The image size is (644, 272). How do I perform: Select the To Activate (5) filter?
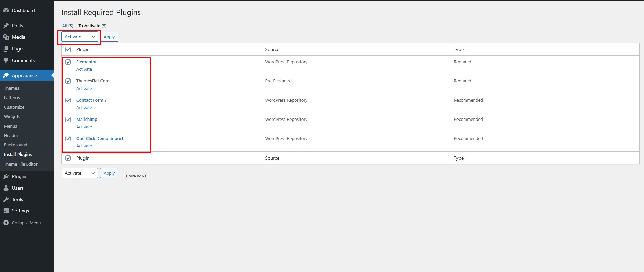[93, 26]
